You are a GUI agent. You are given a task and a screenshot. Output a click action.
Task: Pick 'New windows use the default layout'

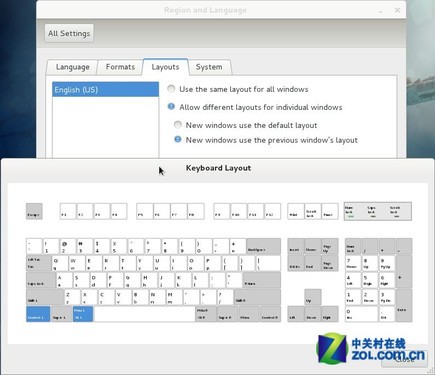click(x=246, y=125)
